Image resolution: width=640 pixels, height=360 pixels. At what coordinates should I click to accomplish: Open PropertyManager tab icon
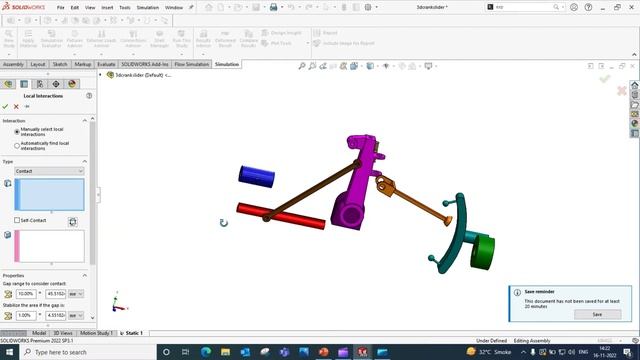[24, 84]
